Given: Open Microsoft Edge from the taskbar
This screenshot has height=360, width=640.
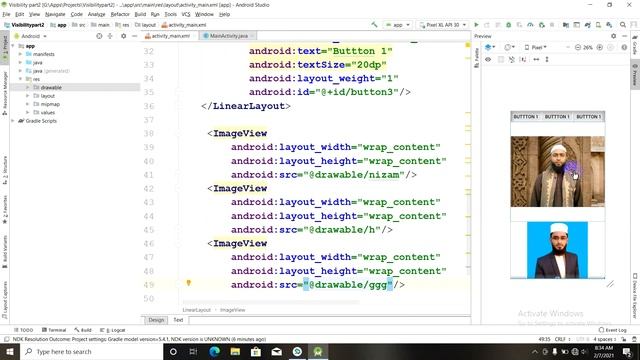Looking at the screenshot, I should [214, 351].
